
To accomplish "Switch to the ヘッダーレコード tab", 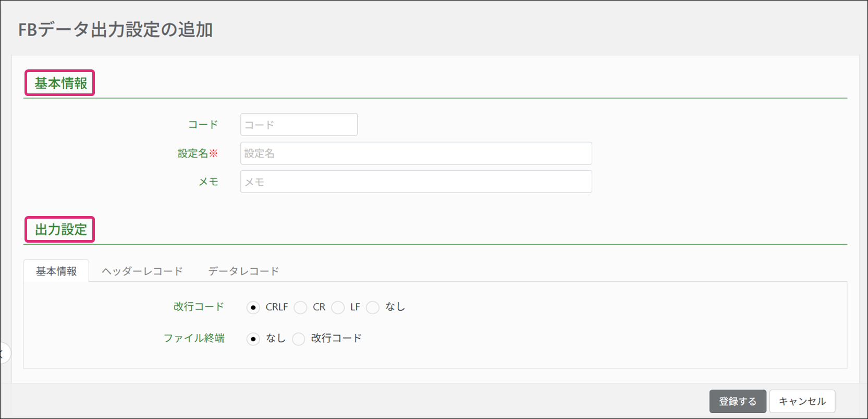I will point(142,271).
